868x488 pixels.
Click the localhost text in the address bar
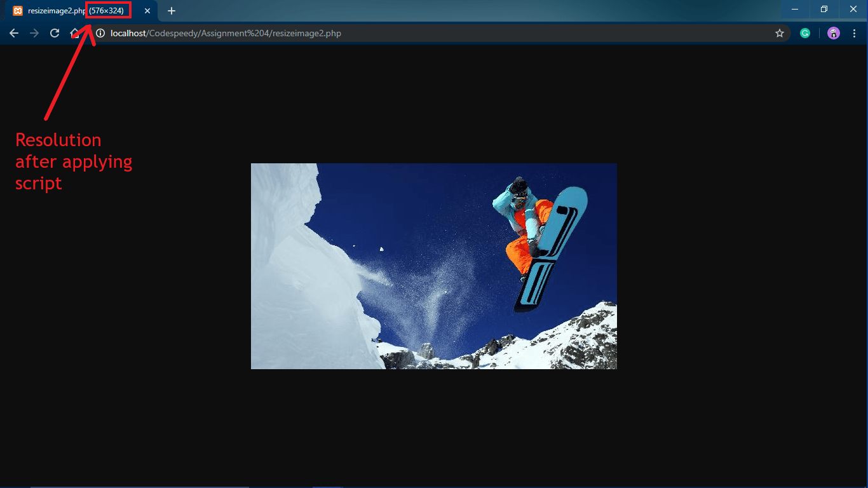128,33
